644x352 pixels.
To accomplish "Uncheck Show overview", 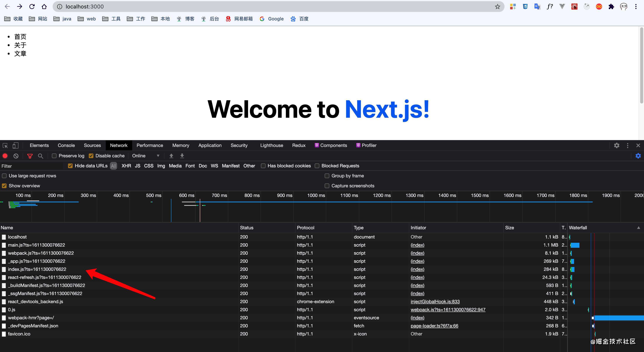I will [4, 186].
